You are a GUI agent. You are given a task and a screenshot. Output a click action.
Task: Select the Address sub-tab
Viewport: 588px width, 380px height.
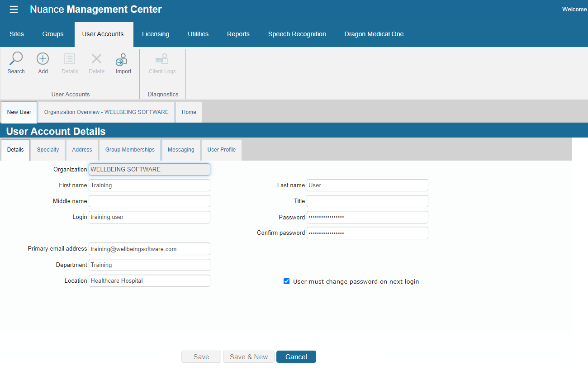(82, 150)
